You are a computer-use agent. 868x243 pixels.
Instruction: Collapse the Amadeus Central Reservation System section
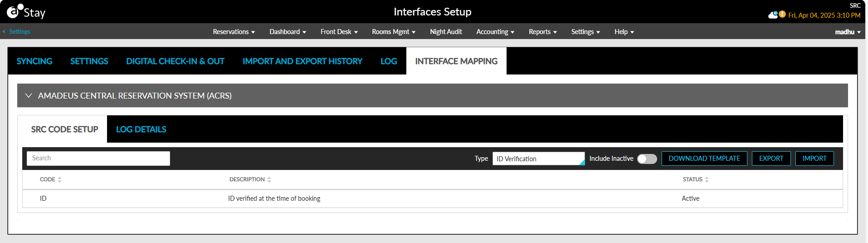point(29,95)
